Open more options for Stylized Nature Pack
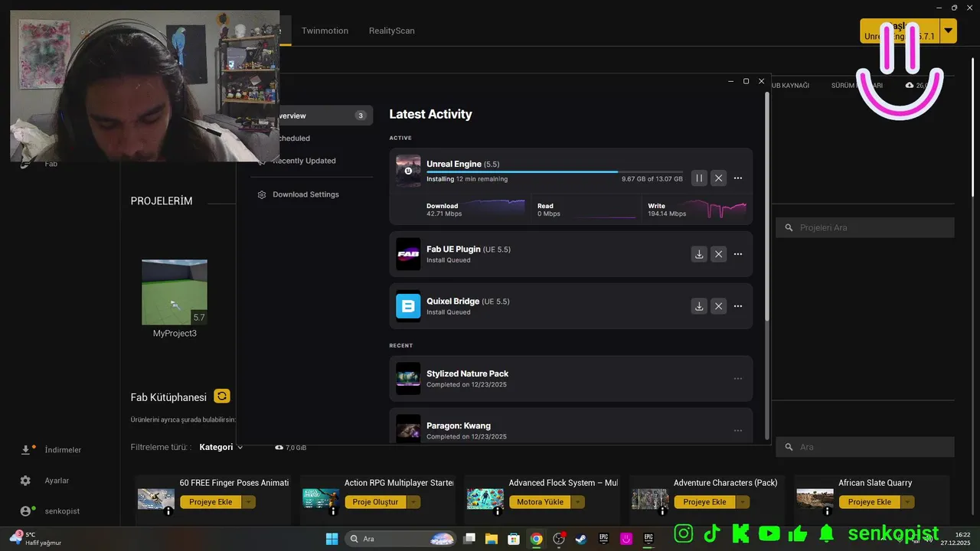This screenshot has height=551, width=980. point(738,379)
